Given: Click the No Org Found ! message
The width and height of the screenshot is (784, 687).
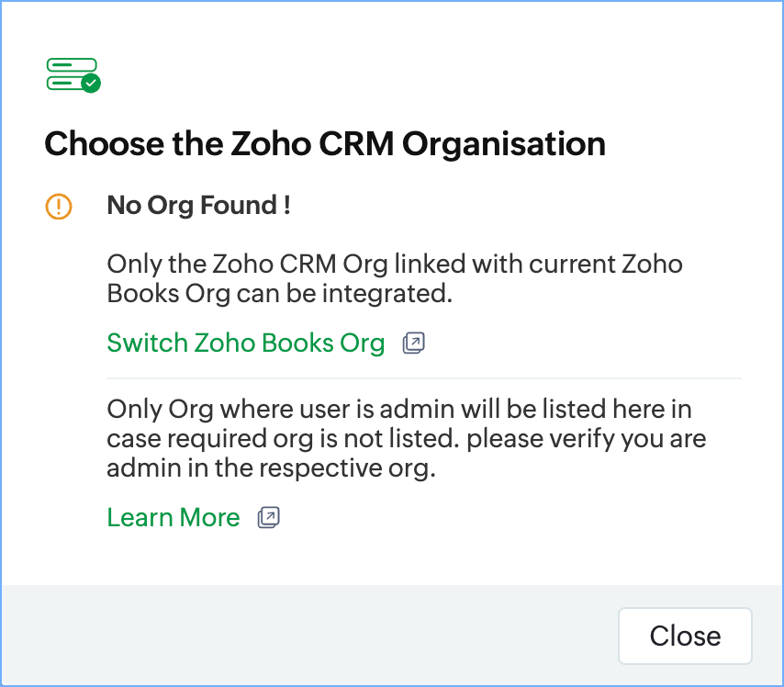Looking at the screenshot, I should click(x=198, y=206).
